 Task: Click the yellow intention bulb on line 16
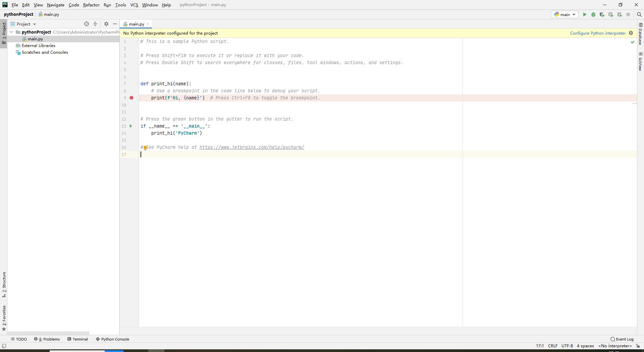145,148
